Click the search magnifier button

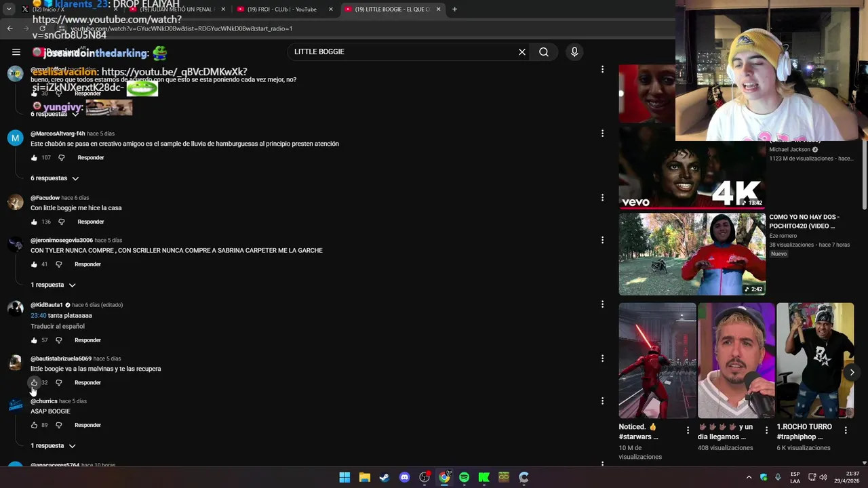pyautogui.click(x=544, y=52)
